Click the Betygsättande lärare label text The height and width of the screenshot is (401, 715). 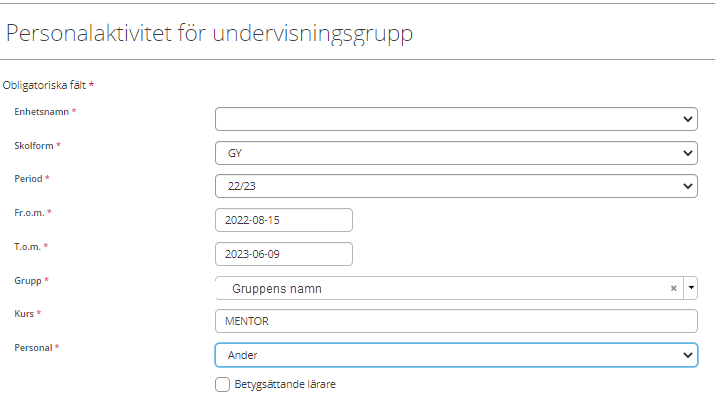pos(285,385)
